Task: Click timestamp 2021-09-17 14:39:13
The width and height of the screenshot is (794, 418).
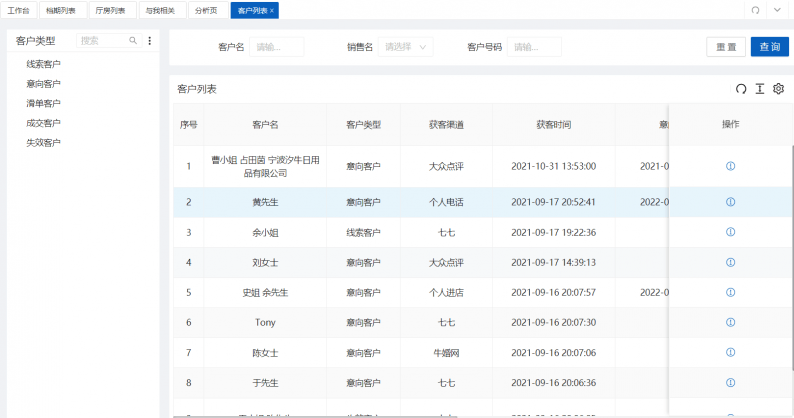Action: (553, 262)
